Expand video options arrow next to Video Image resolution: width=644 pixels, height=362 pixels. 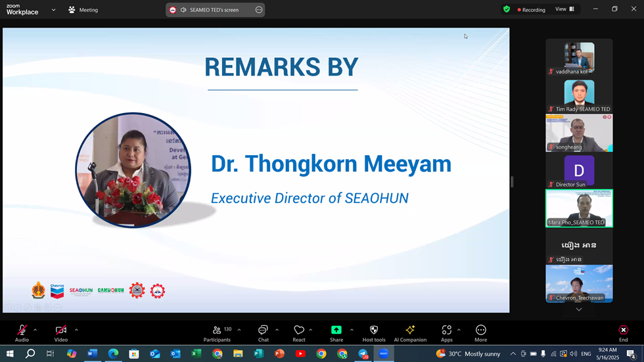pyautogui.click(x=76, y=329)
